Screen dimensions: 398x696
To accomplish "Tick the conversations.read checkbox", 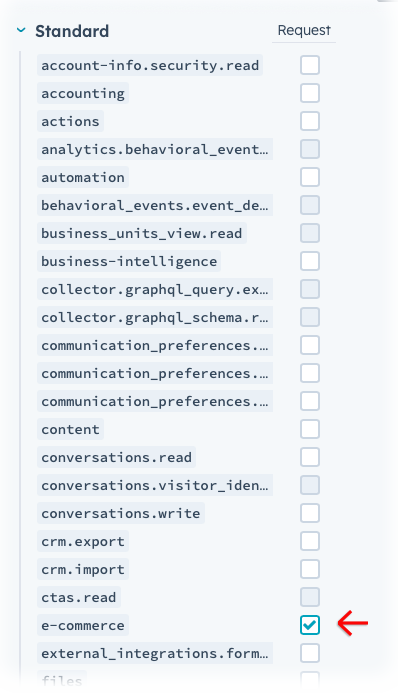I will pos(310,457).
